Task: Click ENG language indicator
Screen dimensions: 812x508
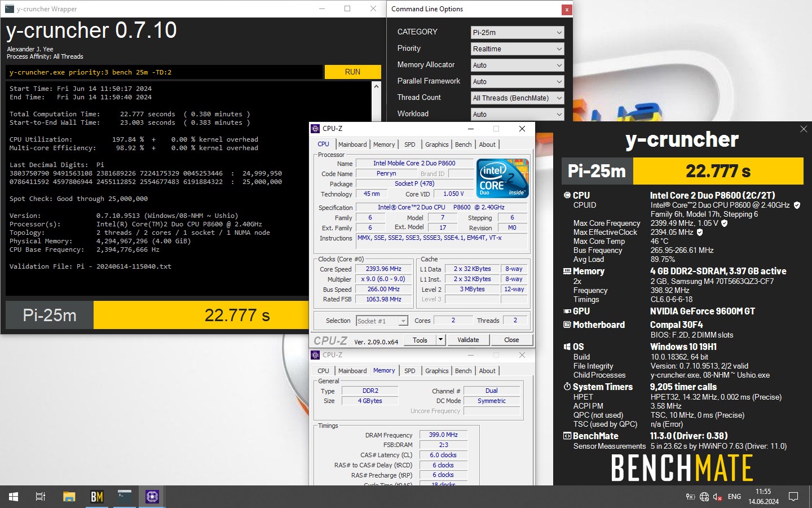Action: (734, 497)
